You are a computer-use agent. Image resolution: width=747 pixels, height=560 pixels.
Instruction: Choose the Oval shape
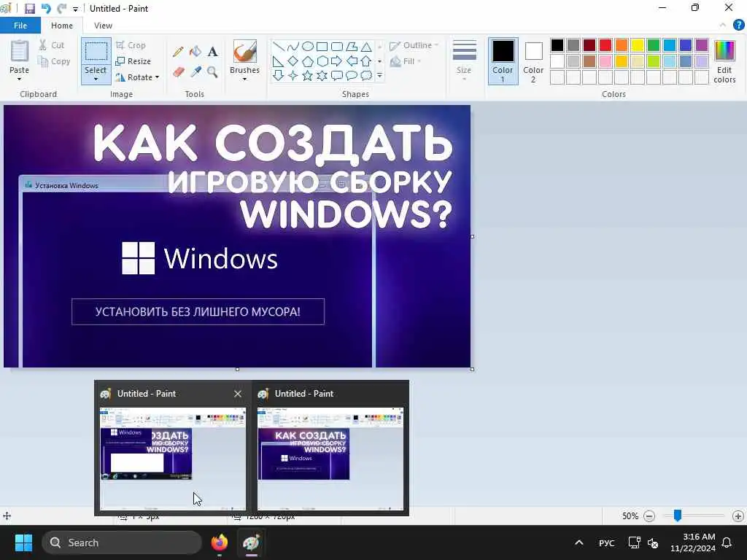point(308,47)
